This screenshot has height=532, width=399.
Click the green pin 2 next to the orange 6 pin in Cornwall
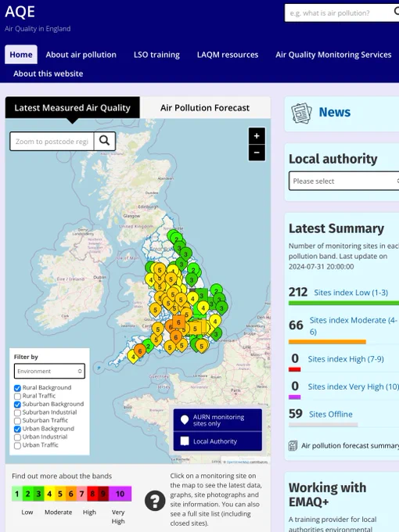tap(149, 347)
